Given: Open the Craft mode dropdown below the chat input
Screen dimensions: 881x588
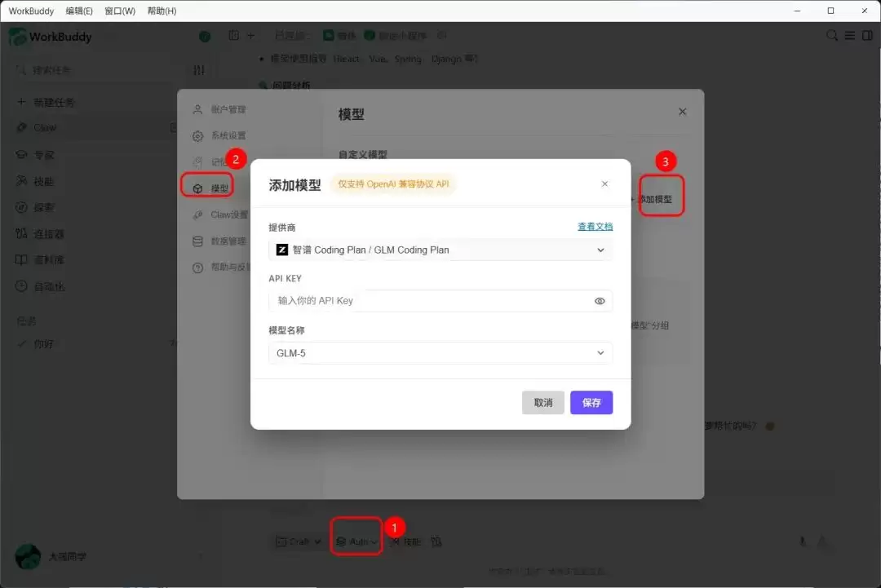Looking at the screenshot, I should [299, 542].
